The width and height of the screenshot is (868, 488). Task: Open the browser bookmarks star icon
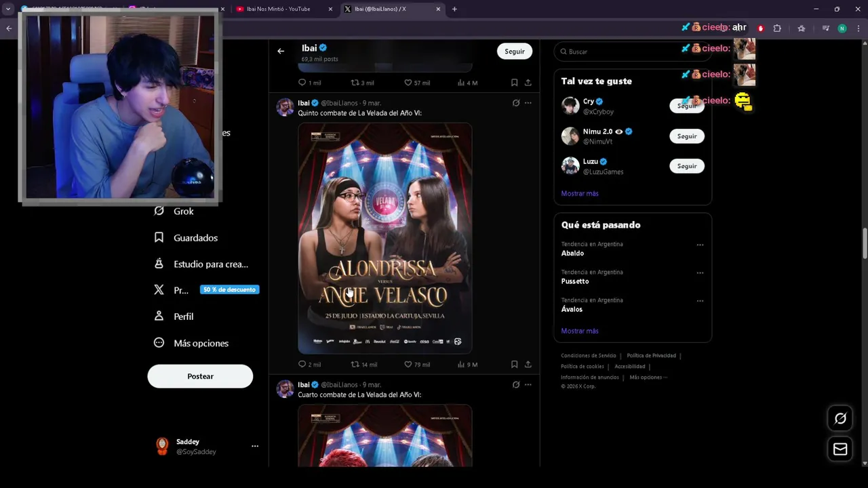click(802, 28)
